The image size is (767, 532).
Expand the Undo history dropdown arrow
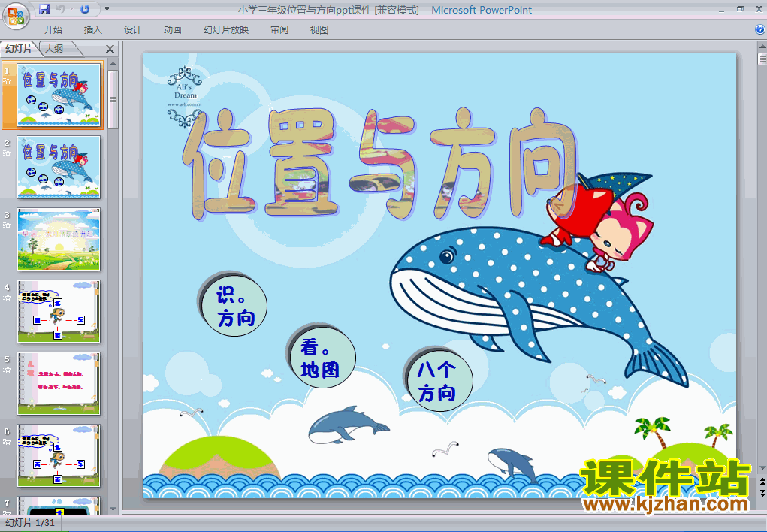[71, 9]
